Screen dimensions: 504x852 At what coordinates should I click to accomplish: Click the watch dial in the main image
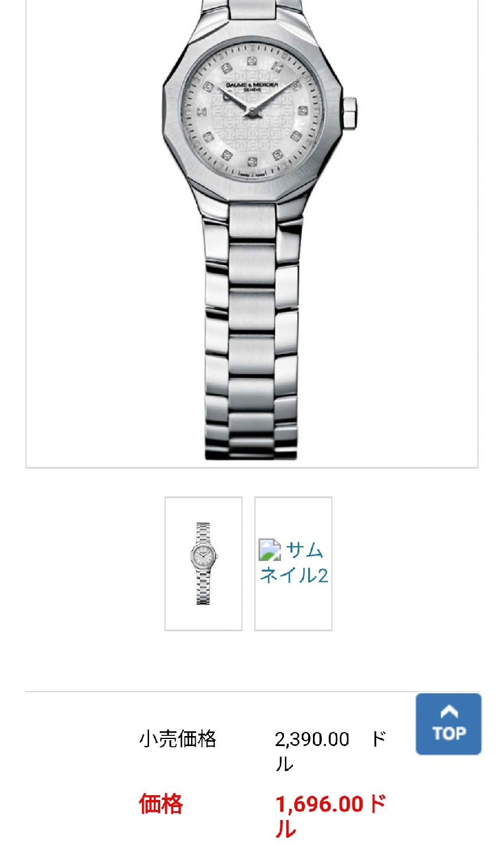pos(252,111)
